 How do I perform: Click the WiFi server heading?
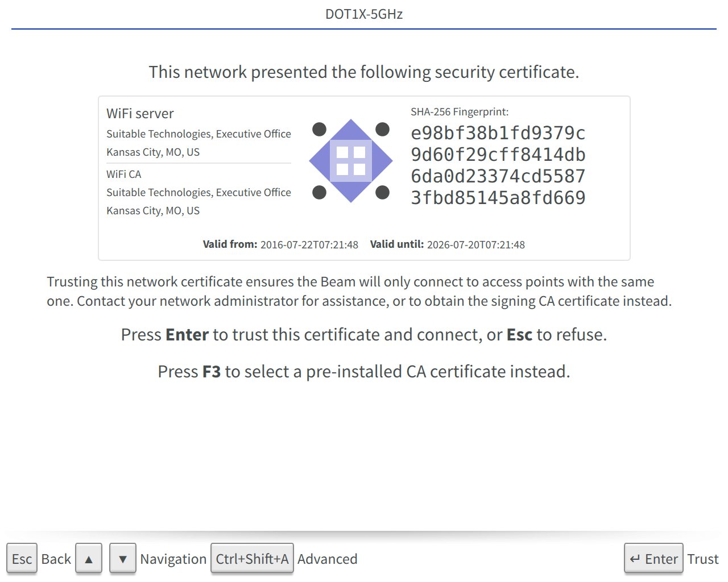(140, 114)
